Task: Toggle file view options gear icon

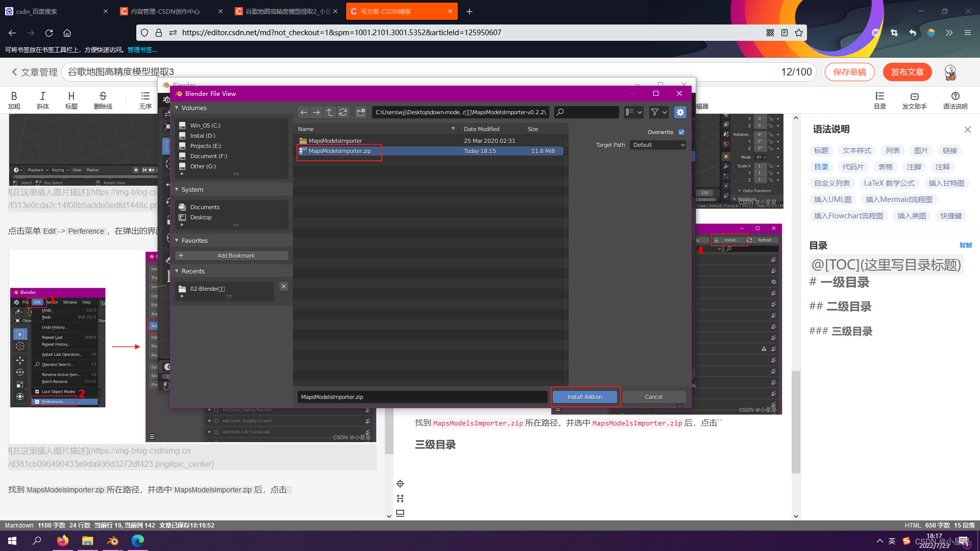Action: click(680, 112)
